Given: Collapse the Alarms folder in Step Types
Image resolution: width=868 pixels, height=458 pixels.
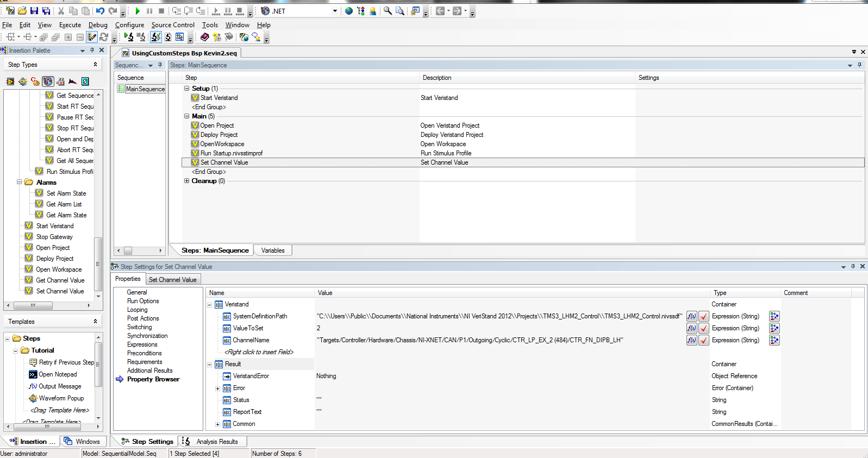Looking at the screenshot, I should [19, 182].
